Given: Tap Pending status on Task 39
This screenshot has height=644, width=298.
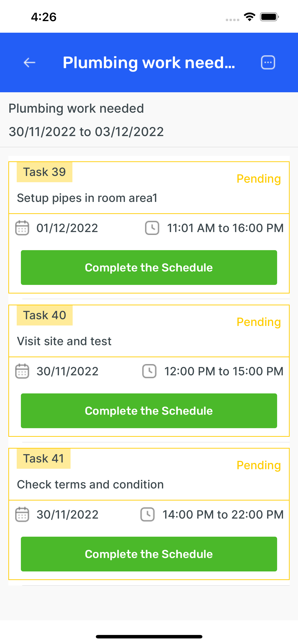Looking at the screenshot, I should pyautogui.click(x=259, y=179).
